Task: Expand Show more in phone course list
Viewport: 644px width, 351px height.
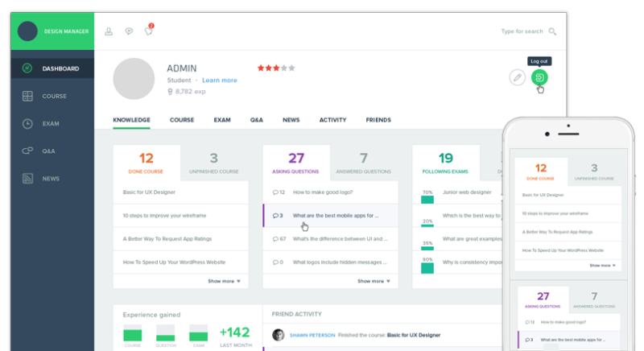Action: pos(603,265)
